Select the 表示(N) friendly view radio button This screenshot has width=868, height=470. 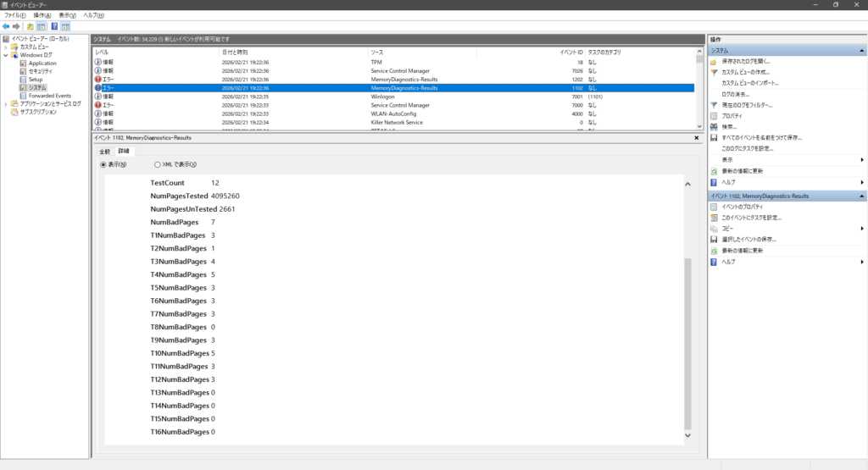pyautogui.click(x=104, y=164)
